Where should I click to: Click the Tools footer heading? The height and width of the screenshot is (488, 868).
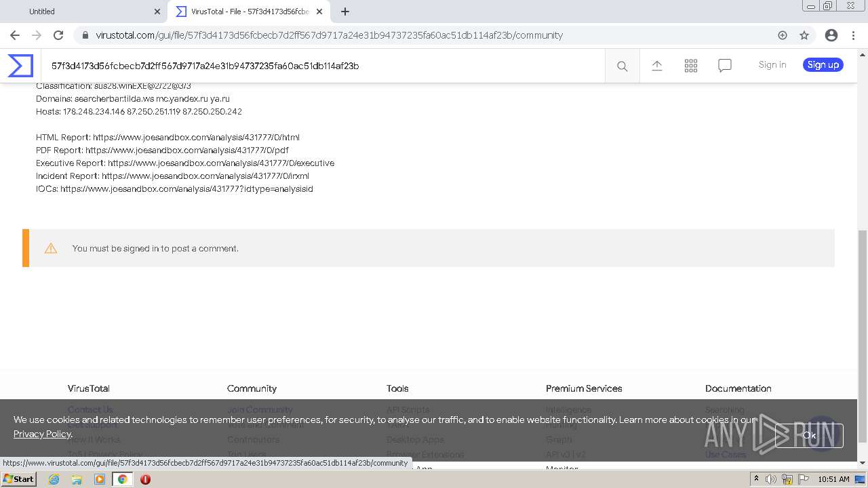click(397, 388)
